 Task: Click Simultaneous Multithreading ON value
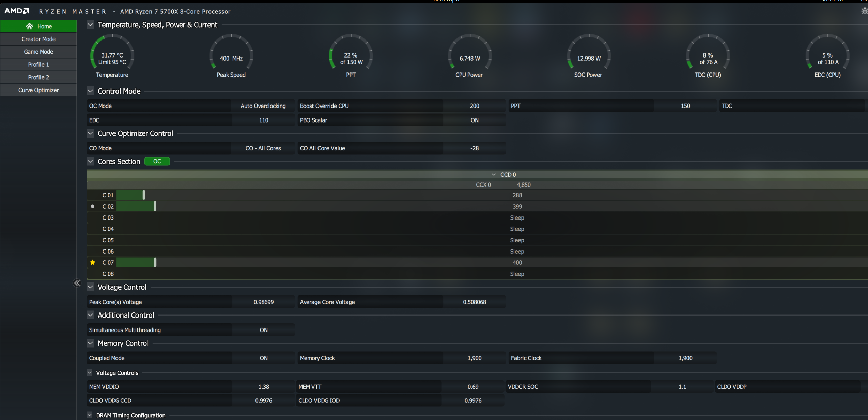[263, 330]
